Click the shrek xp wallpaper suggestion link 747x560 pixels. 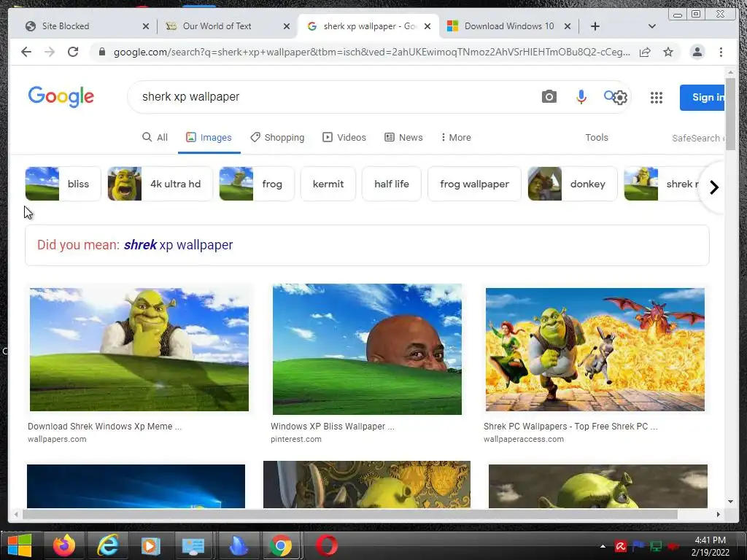click(x=179, y=245)
